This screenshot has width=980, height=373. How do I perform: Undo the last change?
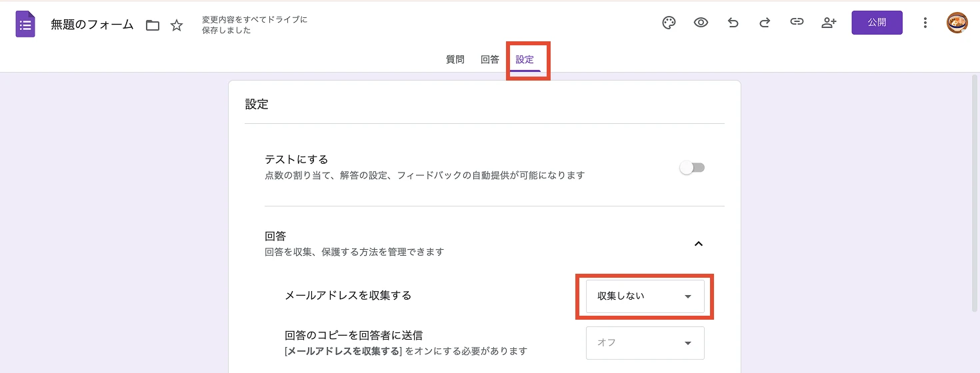733,23
